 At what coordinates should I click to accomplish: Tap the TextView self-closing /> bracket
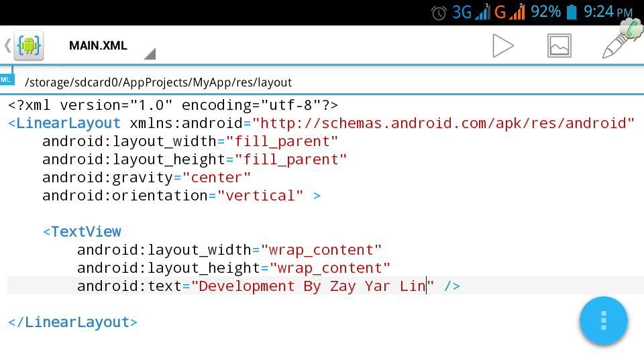click(452, 286)
